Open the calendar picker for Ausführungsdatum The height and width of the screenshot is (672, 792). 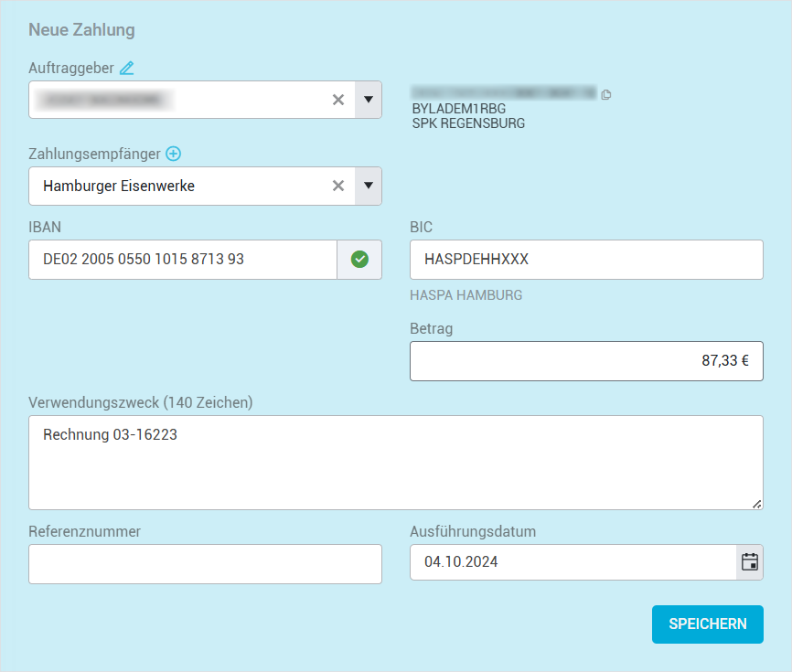pos(750,562)
